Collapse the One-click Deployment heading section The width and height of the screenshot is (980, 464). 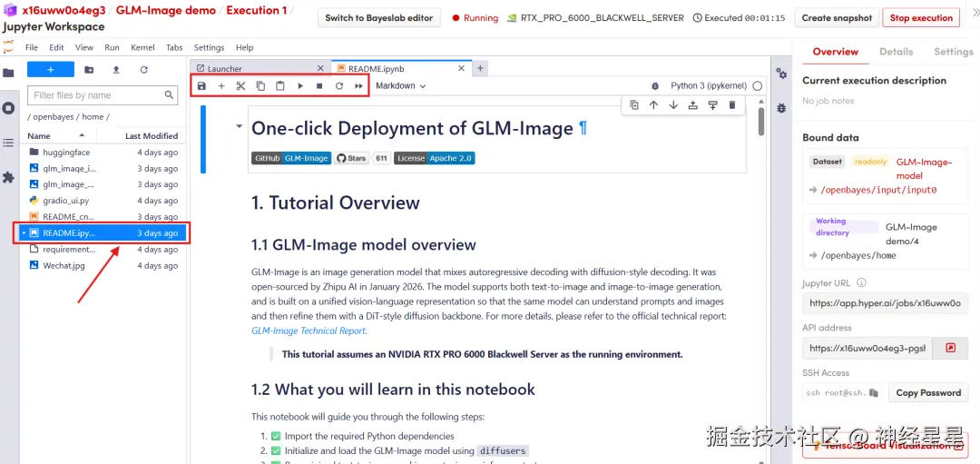[239, 127]
